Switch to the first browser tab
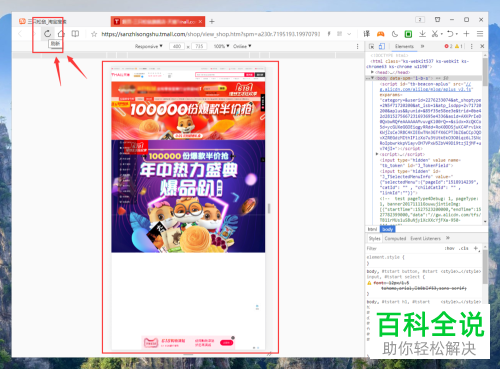 pos(47,22)
